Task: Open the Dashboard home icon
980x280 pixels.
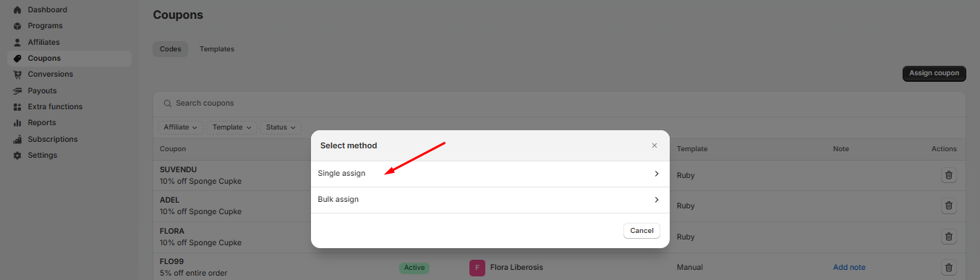Action: (x=17, y=10)
